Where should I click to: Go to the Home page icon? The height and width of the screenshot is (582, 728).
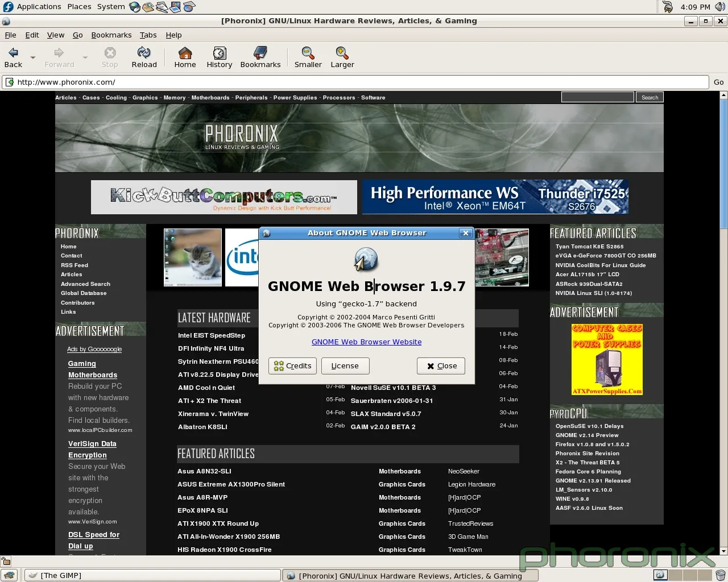click(x=185, y=53)
